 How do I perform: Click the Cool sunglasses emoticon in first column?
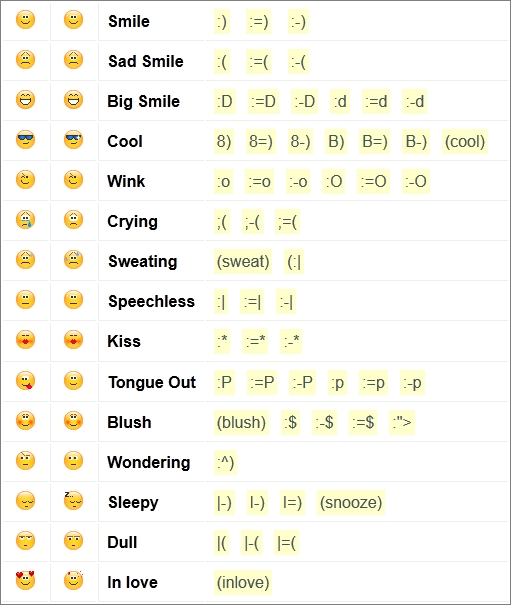point(25,140)
